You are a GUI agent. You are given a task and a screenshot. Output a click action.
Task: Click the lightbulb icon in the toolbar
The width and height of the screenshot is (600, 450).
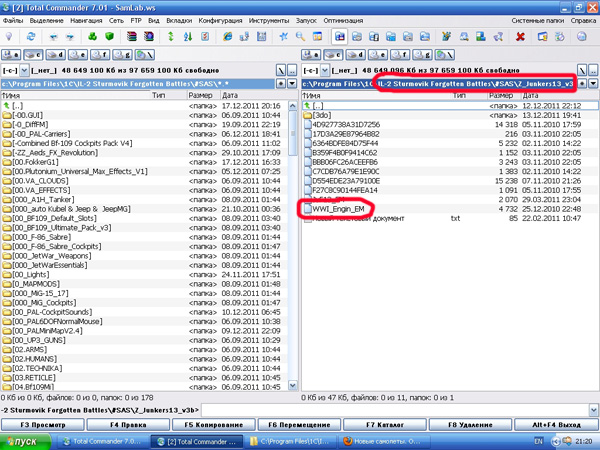coord(9,37)
